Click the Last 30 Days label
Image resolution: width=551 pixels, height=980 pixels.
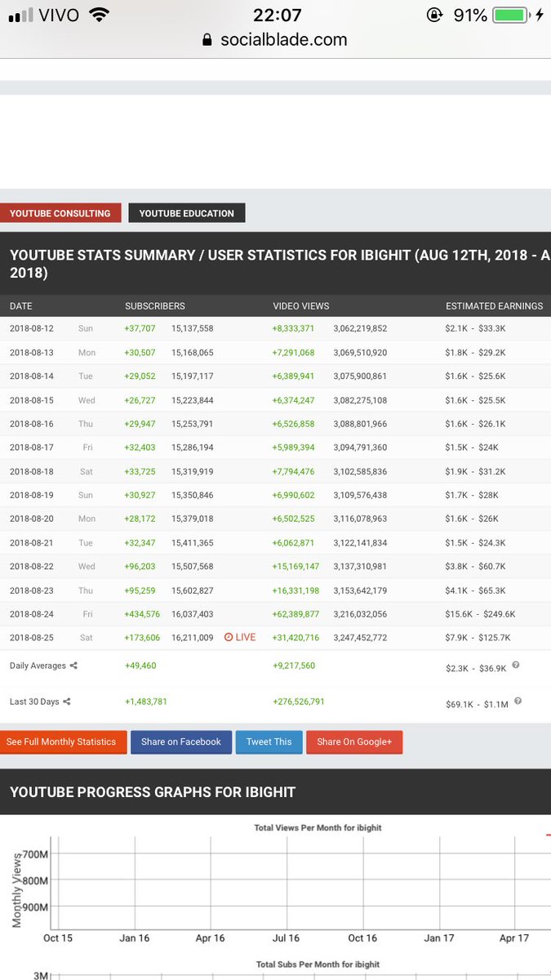34,702
